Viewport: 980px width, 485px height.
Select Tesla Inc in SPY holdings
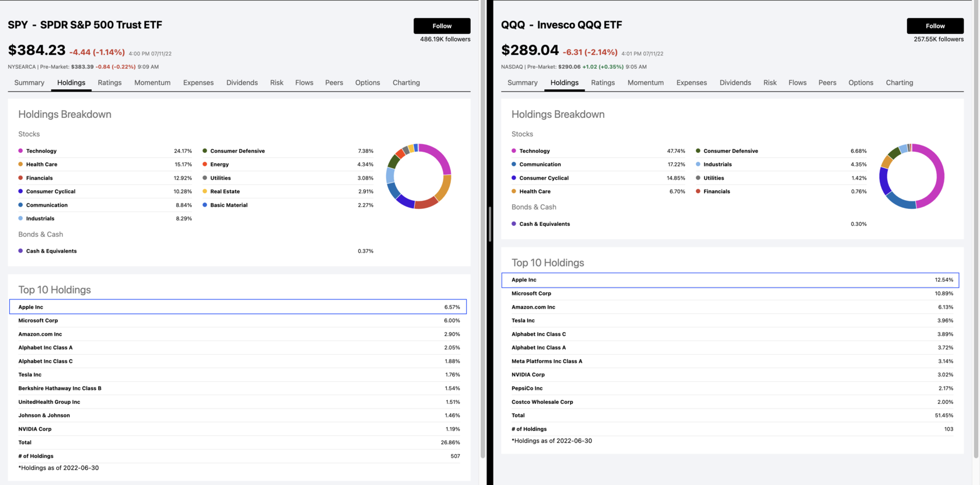(238, 375)
